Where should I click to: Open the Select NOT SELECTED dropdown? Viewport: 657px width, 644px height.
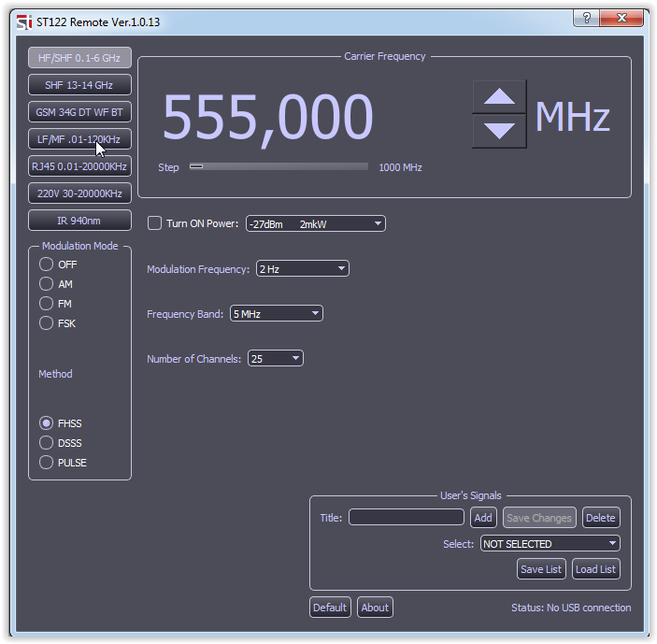550,543
